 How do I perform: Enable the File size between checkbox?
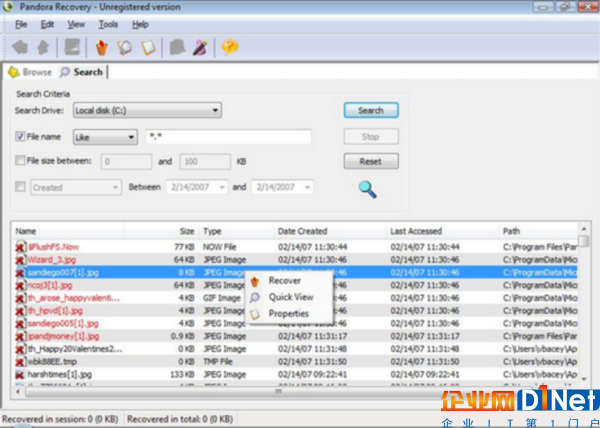point(20,160)
